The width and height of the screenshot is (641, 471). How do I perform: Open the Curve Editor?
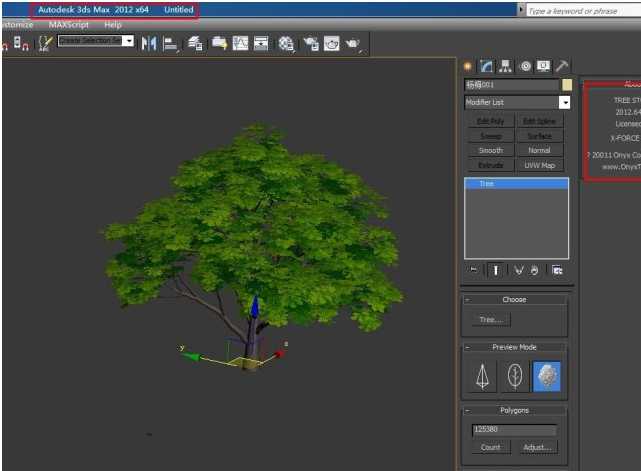(240, 43)
